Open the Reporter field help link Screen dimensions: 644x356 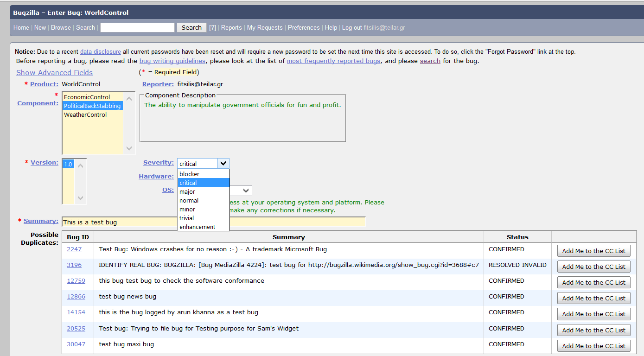point(158,84)
